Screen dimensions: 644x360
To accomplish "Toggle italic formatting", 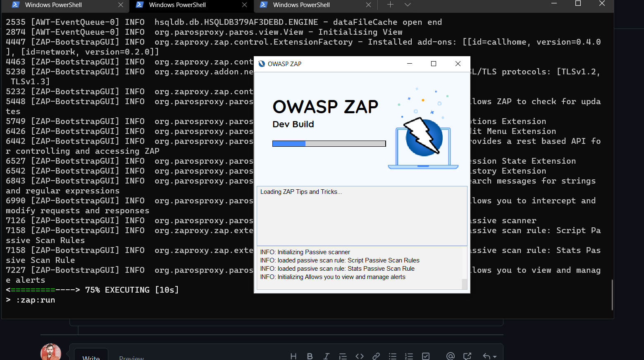I will 327,356.
